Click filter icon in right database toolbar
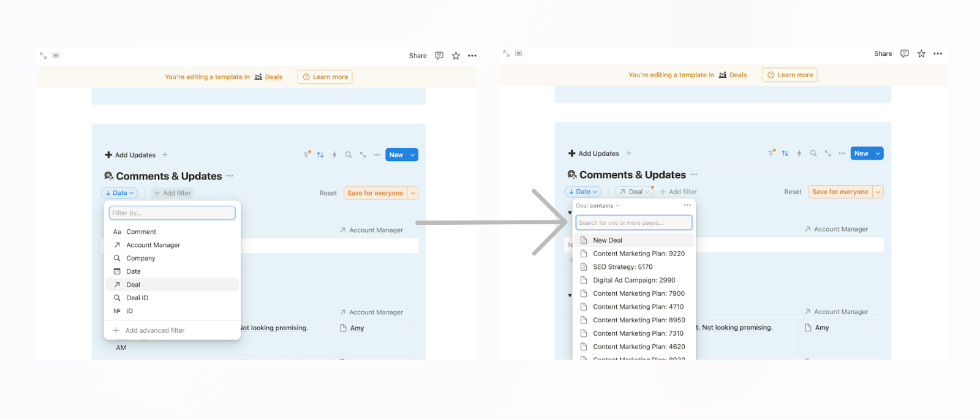This screenshot has width=980, height=419. (x=771, y=153)
